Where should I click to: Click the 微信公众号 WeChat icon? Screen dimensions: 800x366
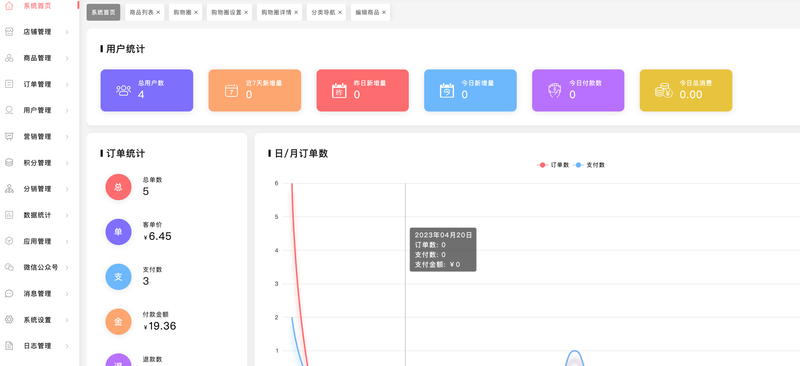pos(9,267)
